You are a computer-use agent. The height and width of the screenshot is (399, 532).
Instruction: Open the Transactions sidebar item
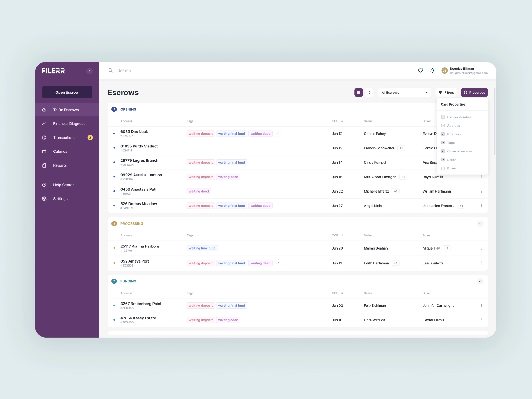[x=64, y=138]
